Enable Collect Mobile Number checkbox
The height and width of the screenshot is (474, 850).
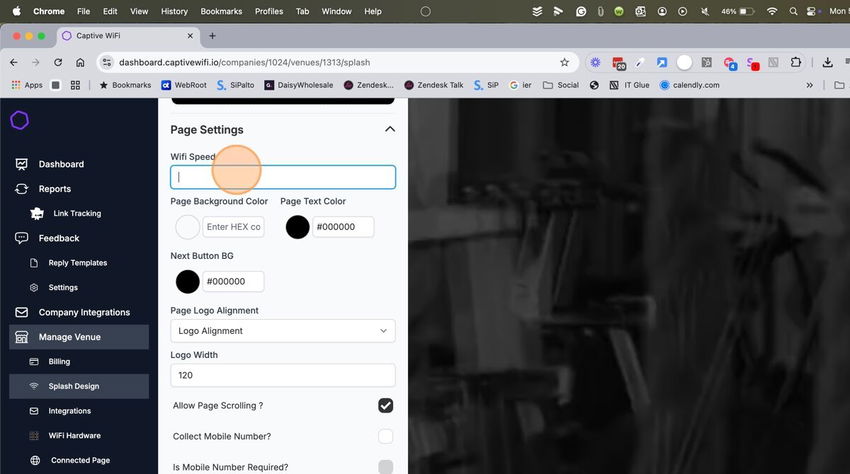(x=385, y=436)
